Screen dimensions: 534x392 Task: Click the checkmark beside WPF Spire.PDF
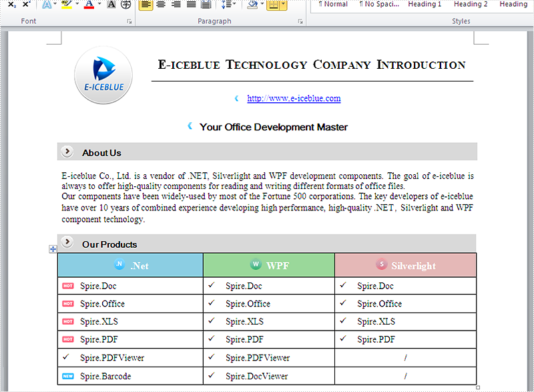click(x=212, y=338)
